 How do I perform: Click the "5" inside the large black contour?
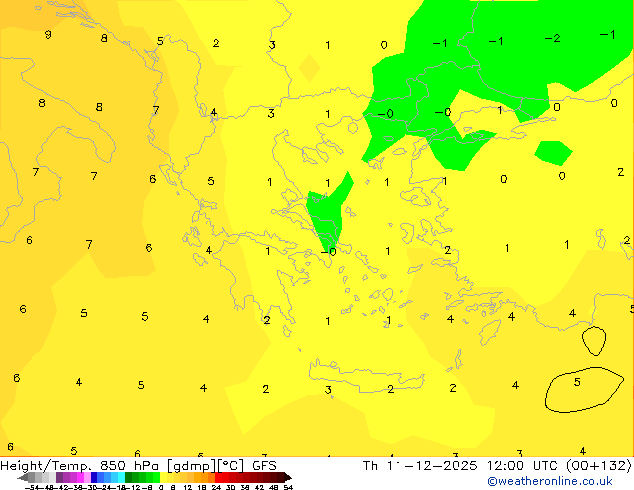click(x=577, y=382)
